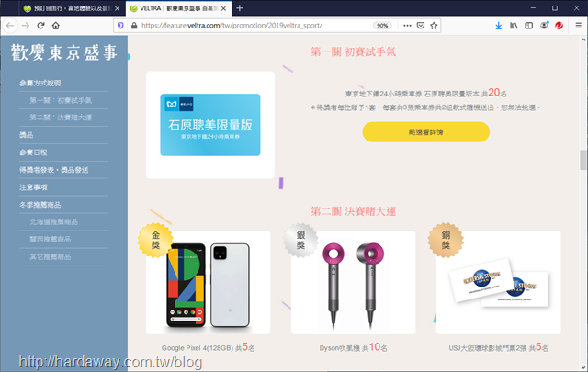Viewport: 588px width, 372px height.
Task: Click caption USJ大阪環球影城門票2張 共5名
Action: click(498, 347)
